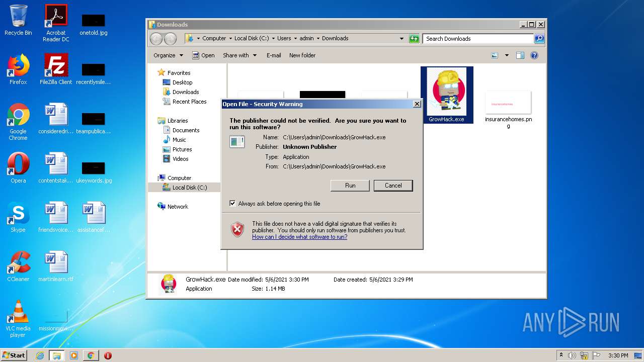Close the Open File Security Warning dialog
Image resolution: width=644 pixels, height=362 pixels.
coord(417,104)
